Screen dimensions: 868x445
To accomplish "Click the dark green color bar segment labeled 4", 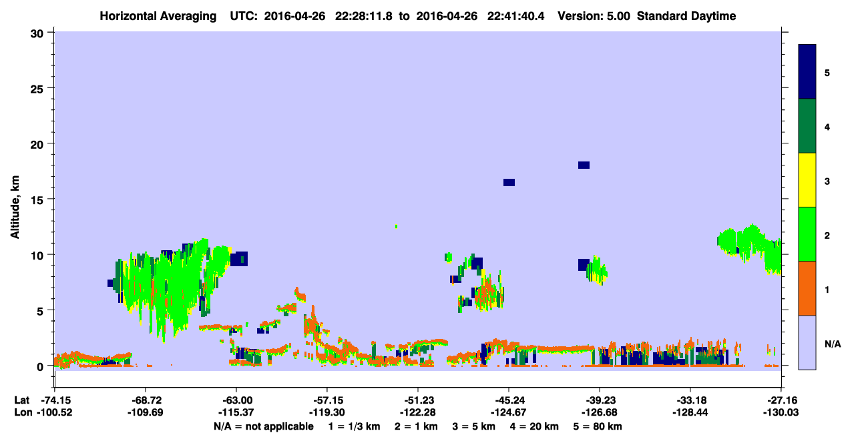I will click(x=807, y=126).
